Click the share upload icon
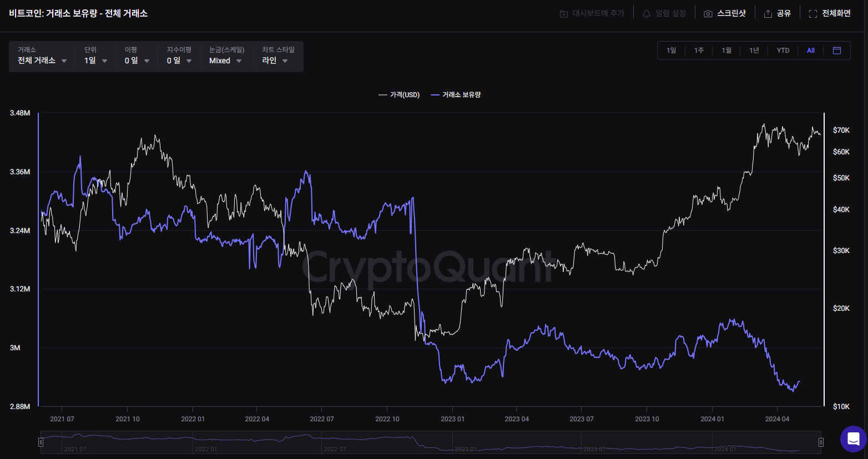Viewport: 868px width, 459px height. point(768,14)
